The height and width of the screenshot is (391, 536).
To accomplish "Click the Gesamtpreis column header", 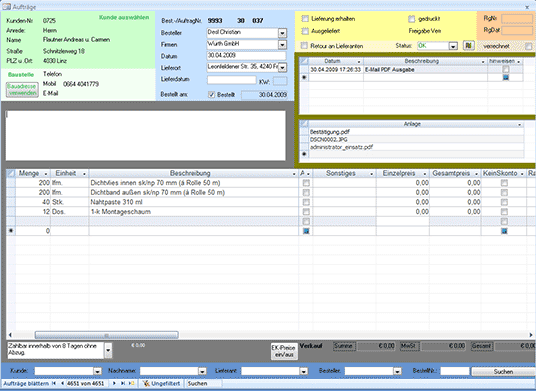I will (x=455, y=173).
